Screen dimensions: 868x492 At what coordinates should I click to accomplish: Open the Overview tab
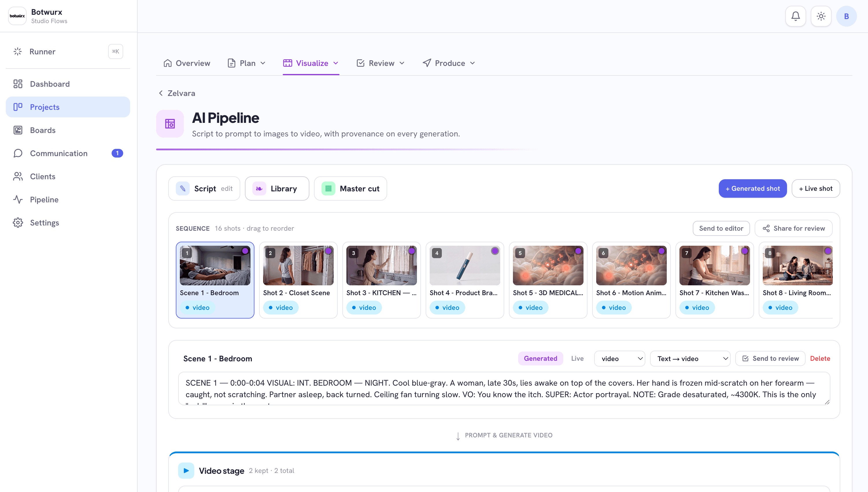click(186, 63)
